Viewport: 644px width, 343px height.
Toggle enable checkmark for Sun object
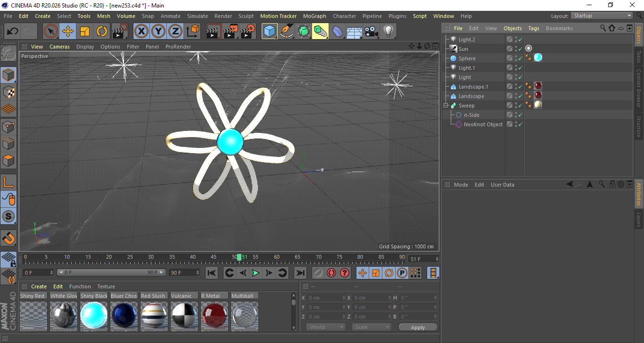520,49
